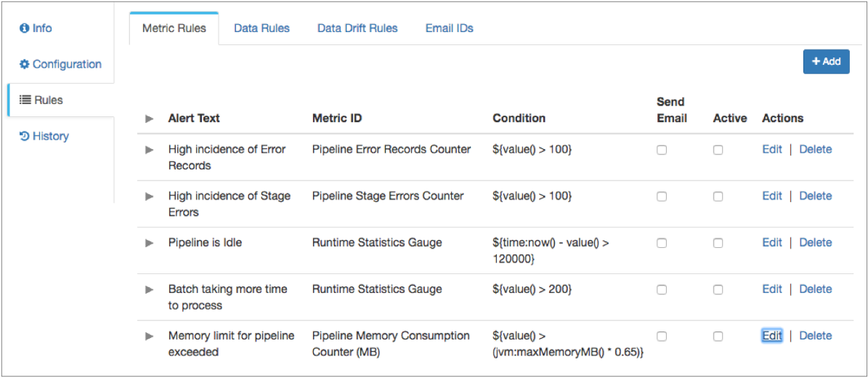Image resolution: width=868 pixels, height=378 pixels.
Task: Edit the Memory limit for pipeline rule
Action: coord(771,336)
